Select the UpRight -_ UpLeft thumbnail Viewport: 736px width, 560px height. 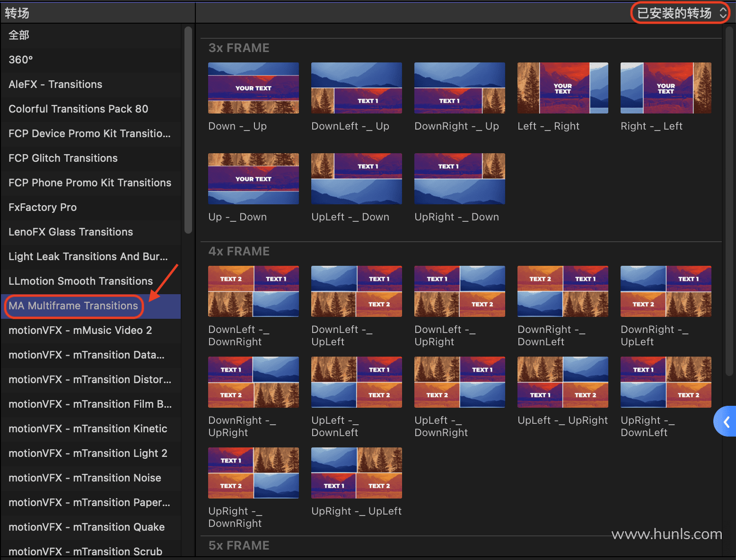tap(356, 473)
